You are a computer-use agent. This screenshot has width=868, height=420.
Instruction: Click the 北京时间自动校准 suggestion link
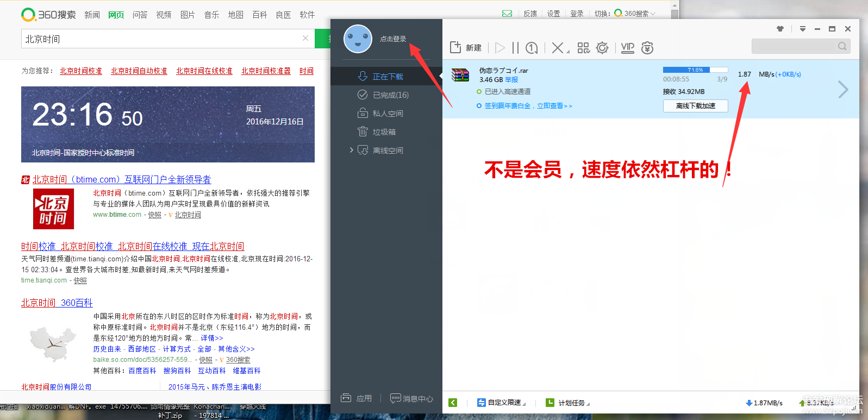[139, 71]
